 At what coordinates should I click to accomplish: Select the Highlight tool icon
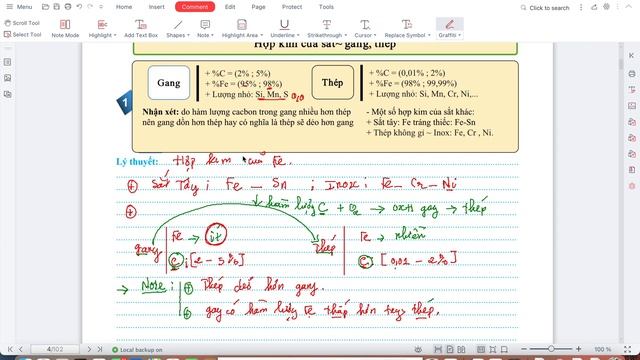click(102, 24)
